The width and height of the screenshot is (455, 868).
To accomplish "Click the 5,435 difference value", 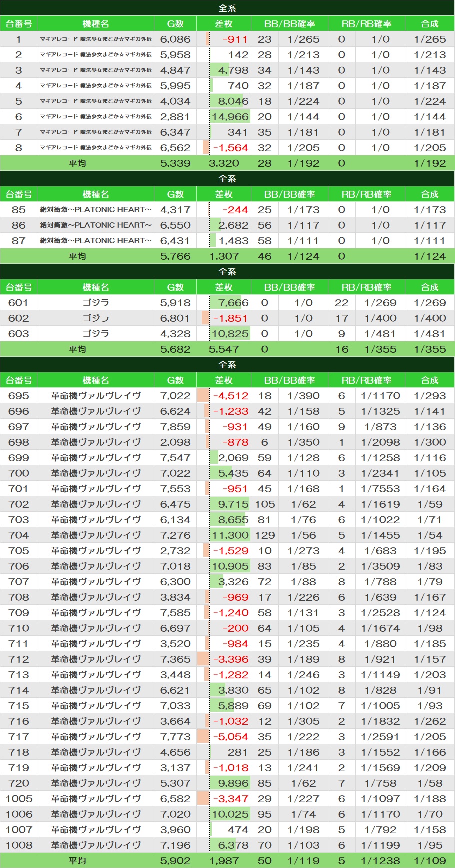I will [233, 473].
